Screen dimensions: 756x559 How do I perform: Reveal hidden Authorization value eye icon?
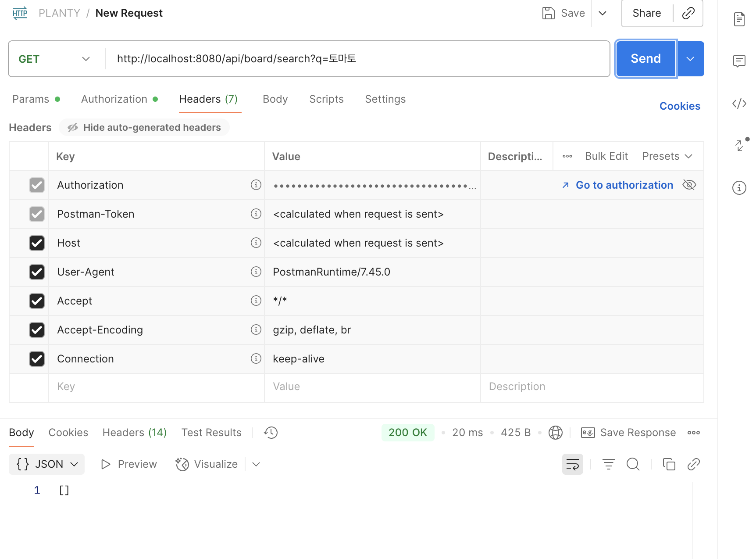(689, 185)
